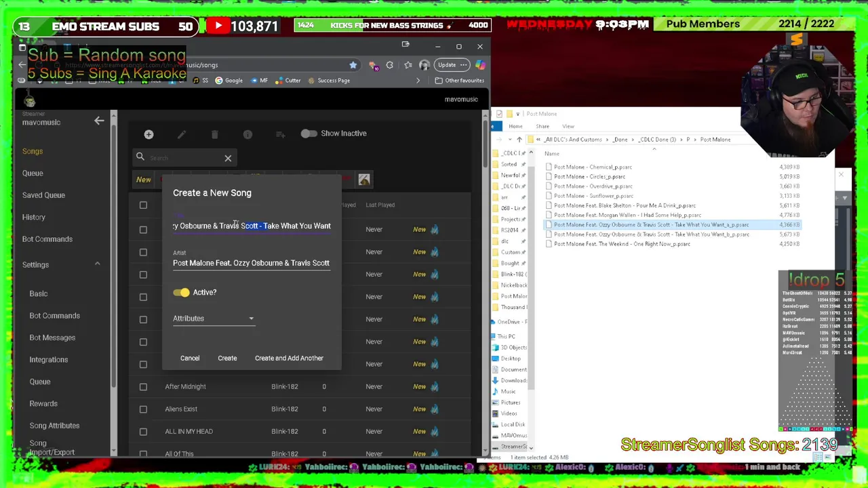Check the Aliens Exist row checkbox
Screen dimensions: 868x488
pos(143,409)
